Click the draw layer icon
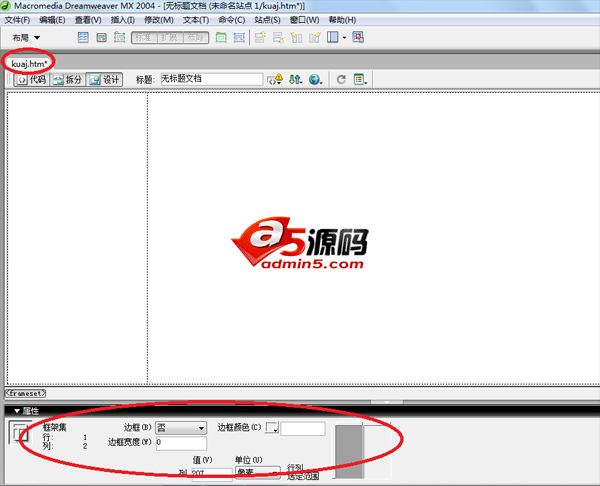600x486 pixels. point(120,38)
